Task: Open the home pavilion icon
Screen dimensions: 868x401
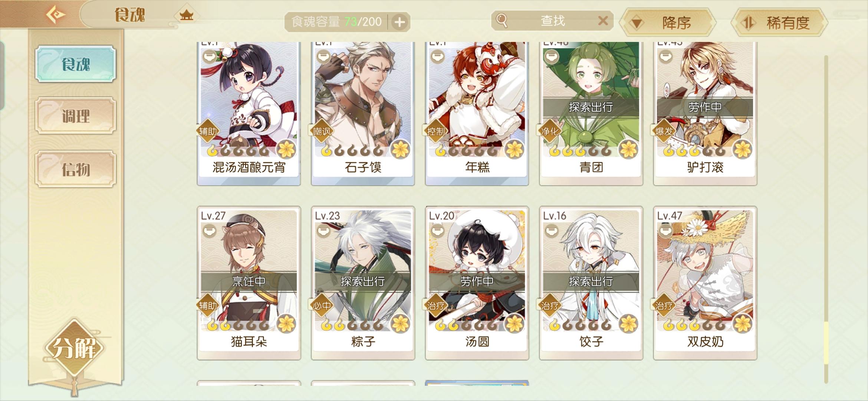Action: [x=187, y=16]
